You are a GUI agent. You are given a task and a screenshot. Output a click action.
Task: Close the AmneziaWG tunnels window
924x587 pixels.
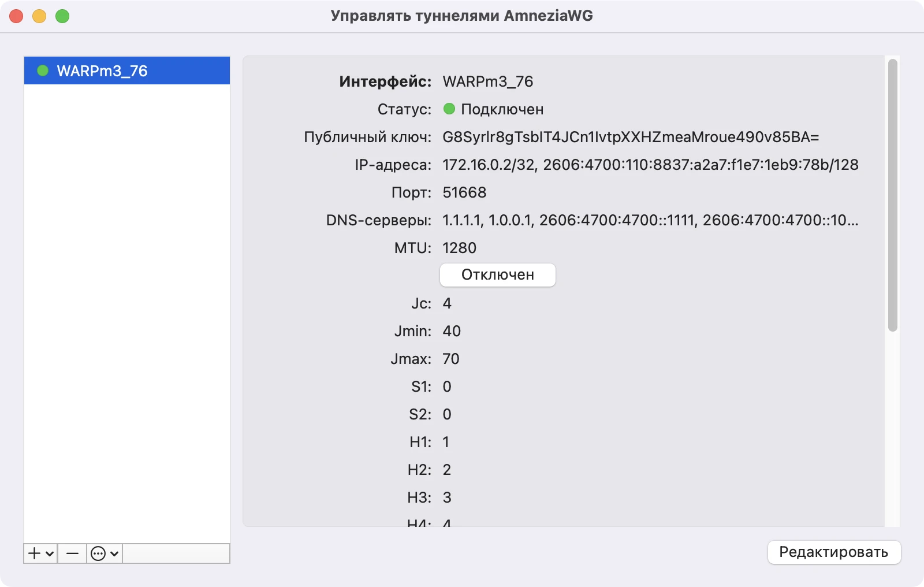pos(16,16)
